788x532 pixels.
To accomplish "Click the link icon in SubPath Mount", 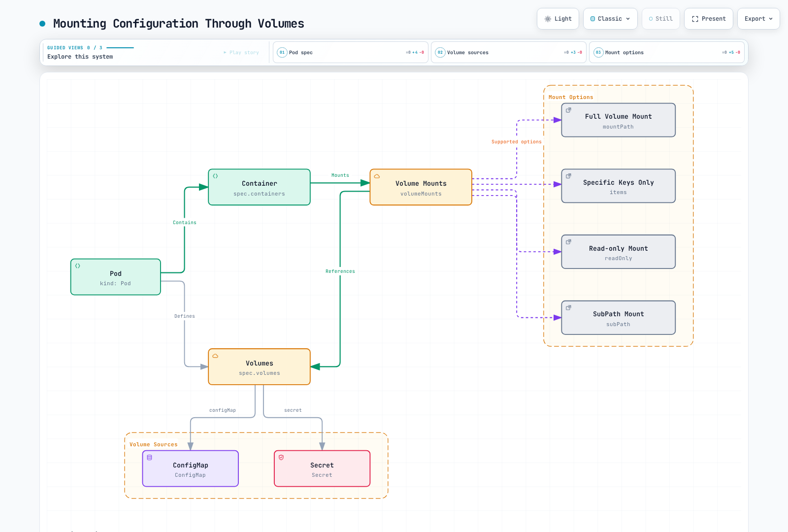I will coord(568,308).
